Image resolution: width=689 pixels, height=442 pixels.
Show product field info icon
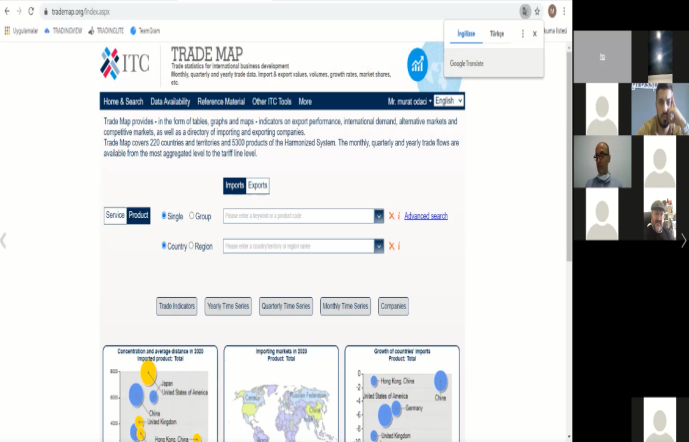(399, 216)
